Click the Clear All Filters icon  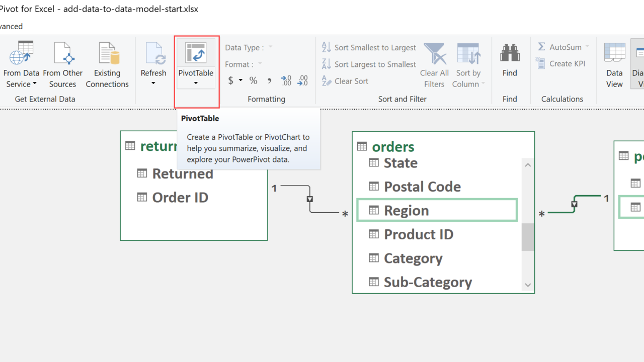(435, 54)
